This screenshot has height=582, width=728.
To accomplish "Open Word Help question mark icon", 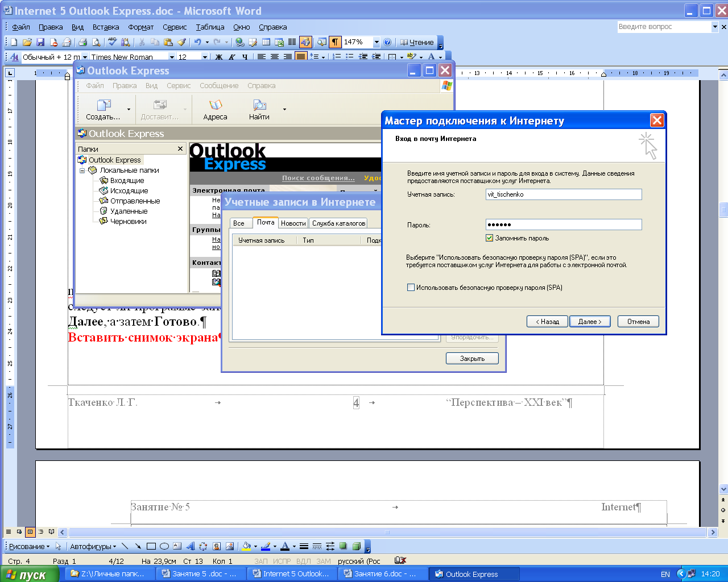I will (x=387, y=42).
